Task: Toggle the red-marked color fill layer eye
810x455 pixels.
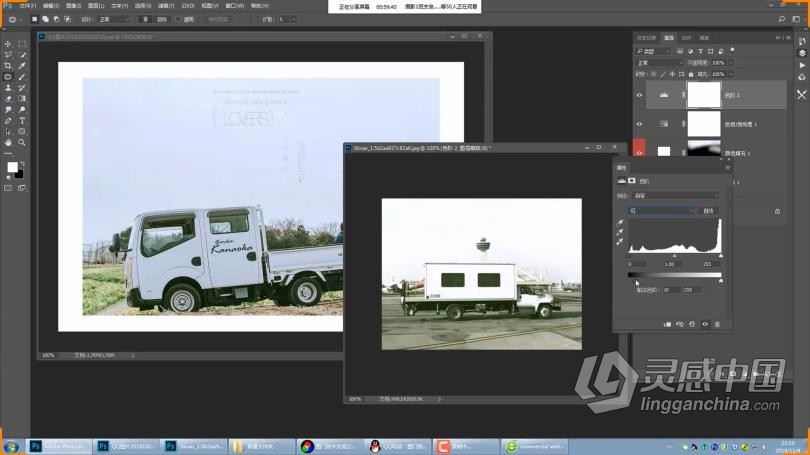Action: 639,153
